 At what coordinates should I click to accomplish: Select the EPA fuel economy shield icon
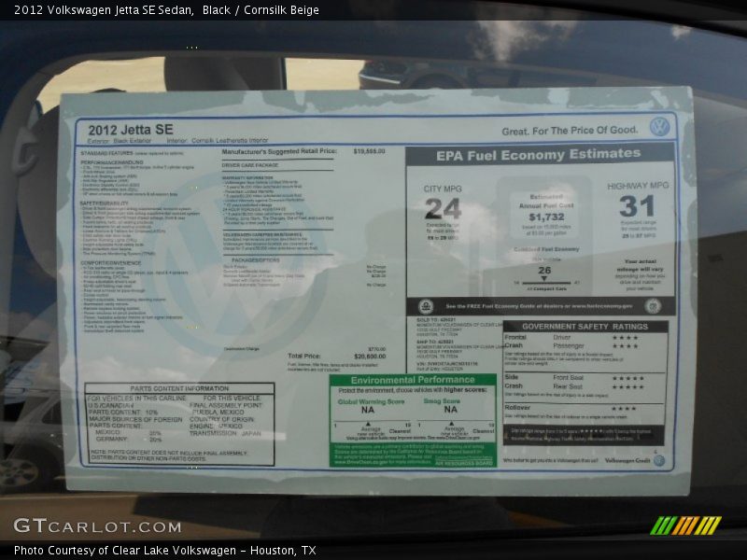coord(426,305)
